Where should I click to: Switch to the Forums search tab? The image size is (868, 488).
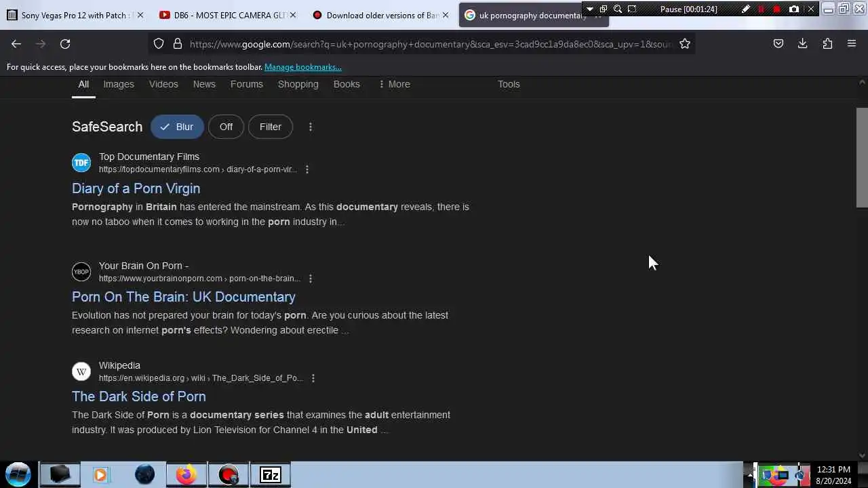click(x=247, y=84)
